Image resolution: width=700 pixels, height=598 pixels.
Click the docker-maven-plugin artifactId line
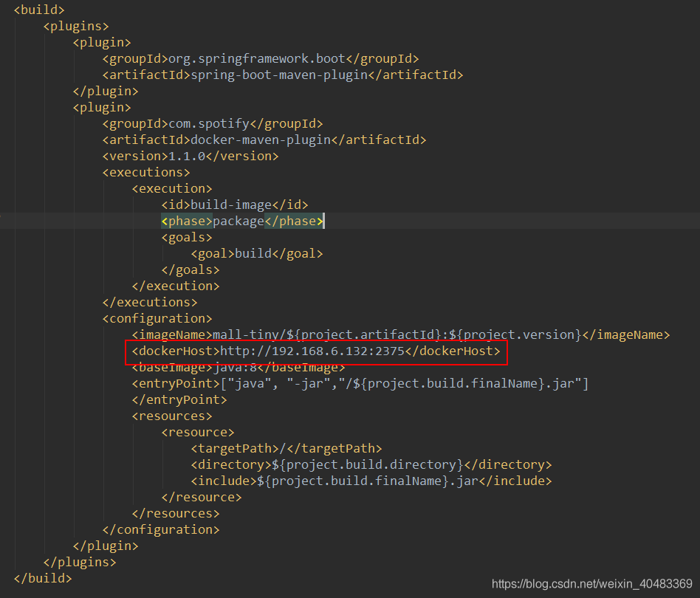pos(264,140)
